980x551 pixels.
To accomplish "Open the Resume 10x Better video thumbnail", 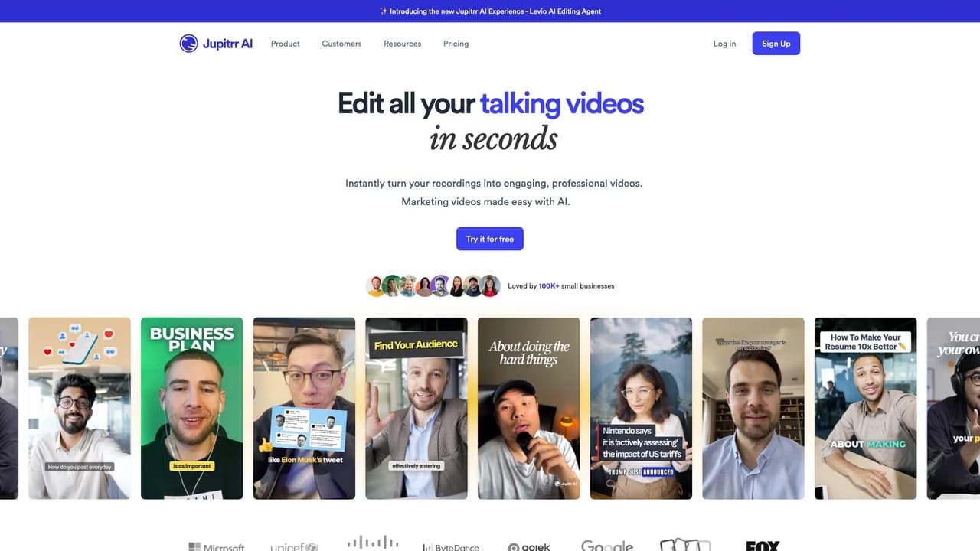I will coord(865,409).
